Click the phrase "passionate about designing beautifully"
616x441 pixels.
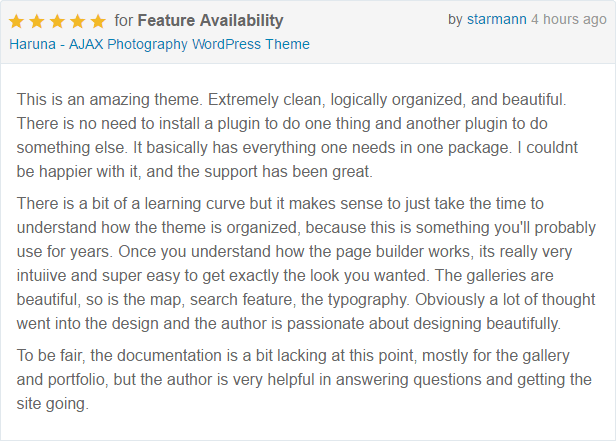point(424,324)
